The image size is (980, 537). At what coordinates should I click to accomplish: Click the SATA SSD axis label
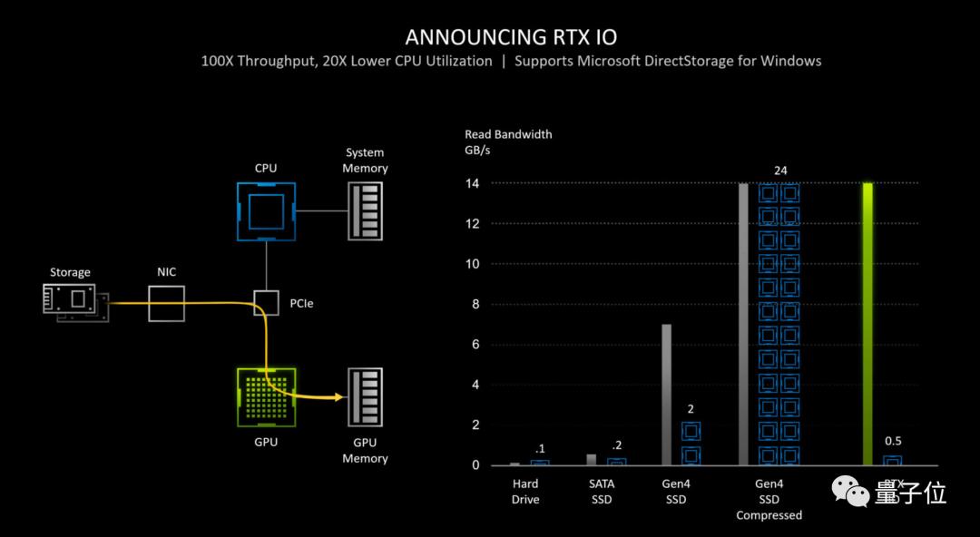pos(602,492)
